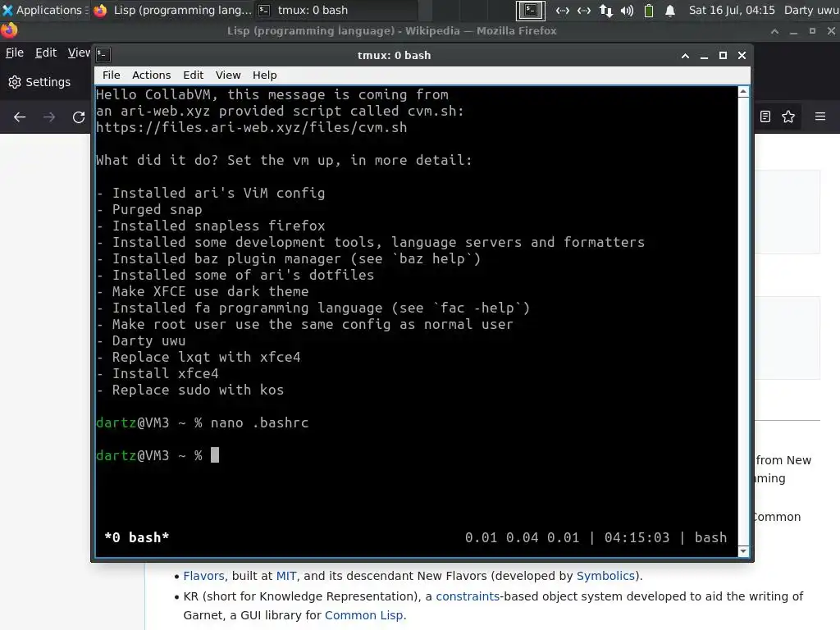Open the terminal View menu
This screenshot has height=630, width=840.
pyautogui.click(x=228, y=75)
